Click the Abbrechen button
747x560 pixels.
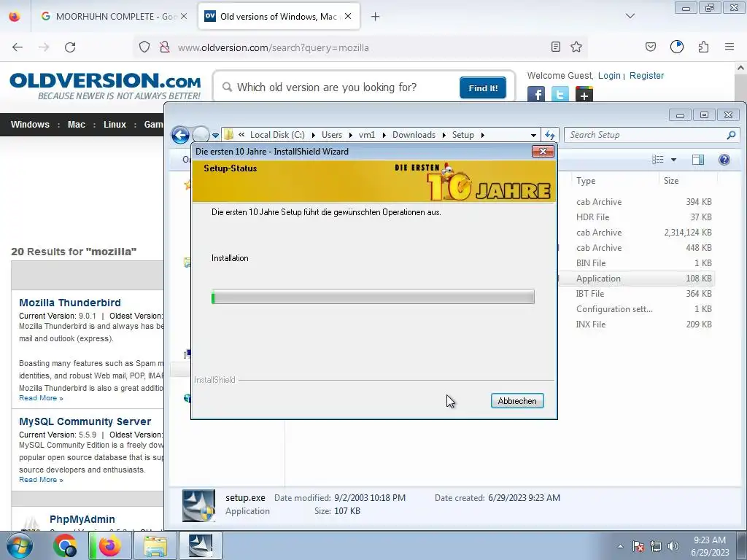coord(517,401)
